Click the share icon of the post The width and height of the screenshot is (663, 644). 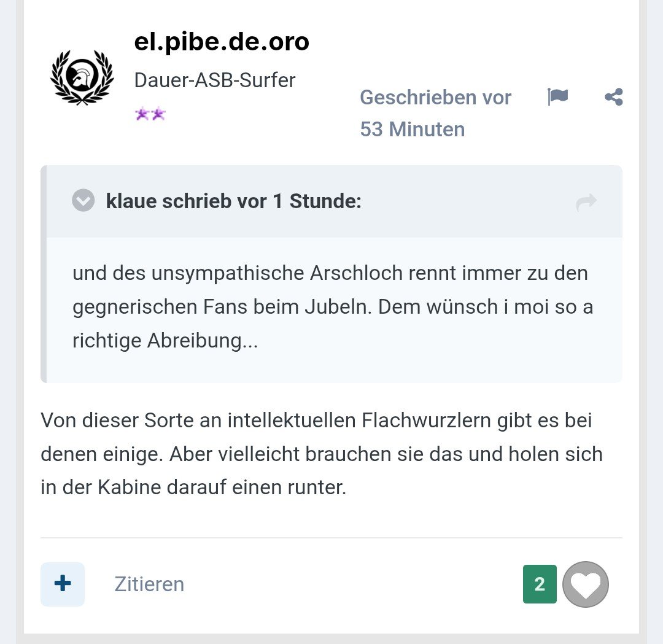pyautogui.click(x=613, y=97)
